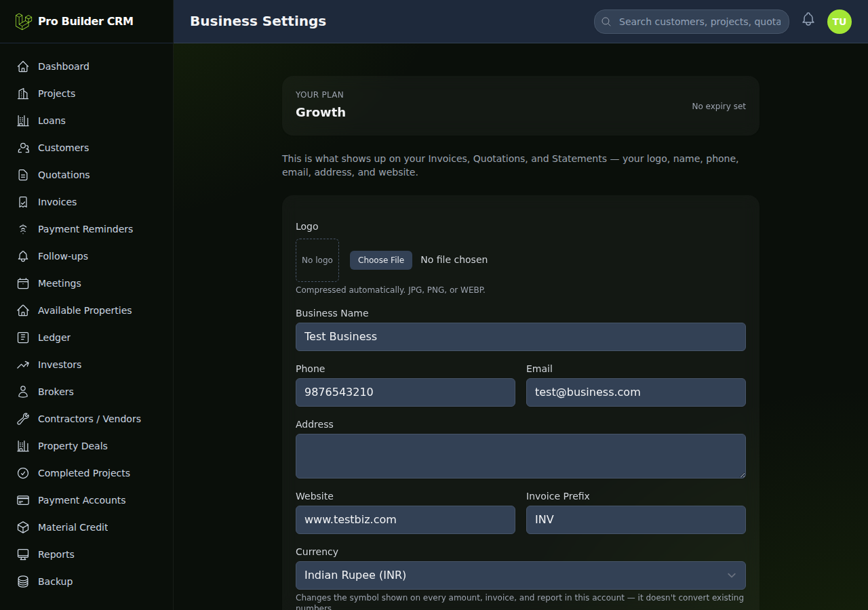The width and height of the screenshot is (868, 610).
Task: Open the Customers people icon
Action: click(x=23, y=148)
